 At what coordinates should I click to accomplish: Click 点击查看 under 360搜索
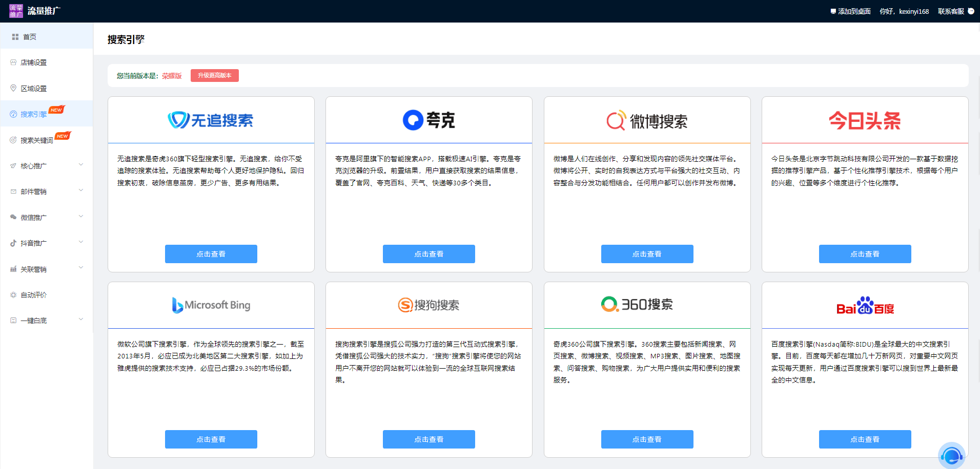pos(647,439)
